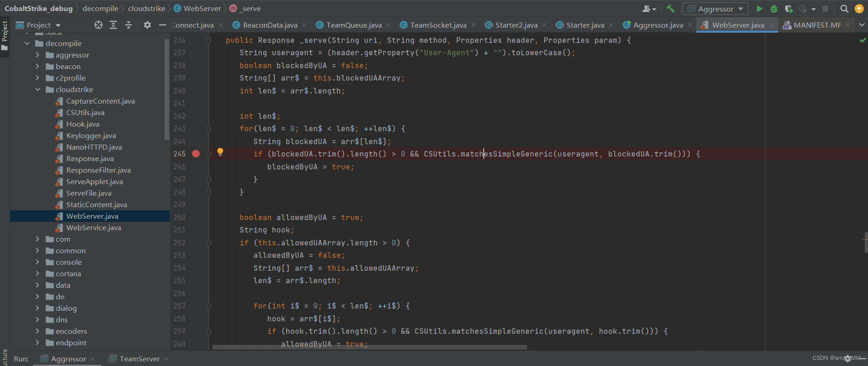Run with coverage icon
The height and width of the screenshot is (366, 868).
[789, 9]
